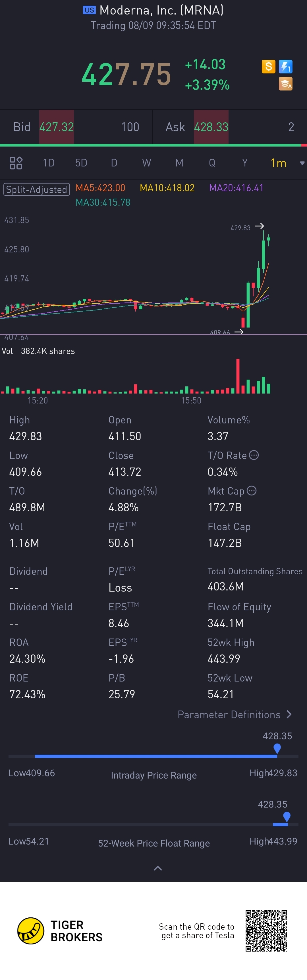Tap the 52wk Low value 54.21
Screen dimensions: 307x980
220,694
